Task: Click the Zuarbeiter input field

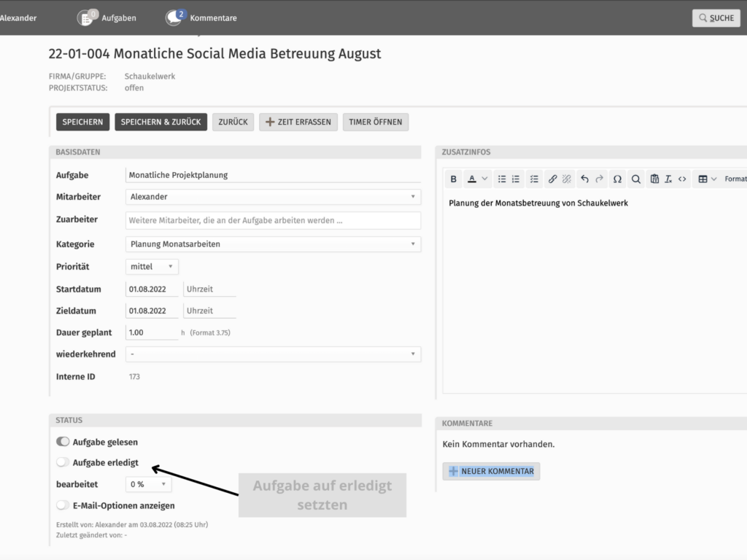Action: (273, 220)
